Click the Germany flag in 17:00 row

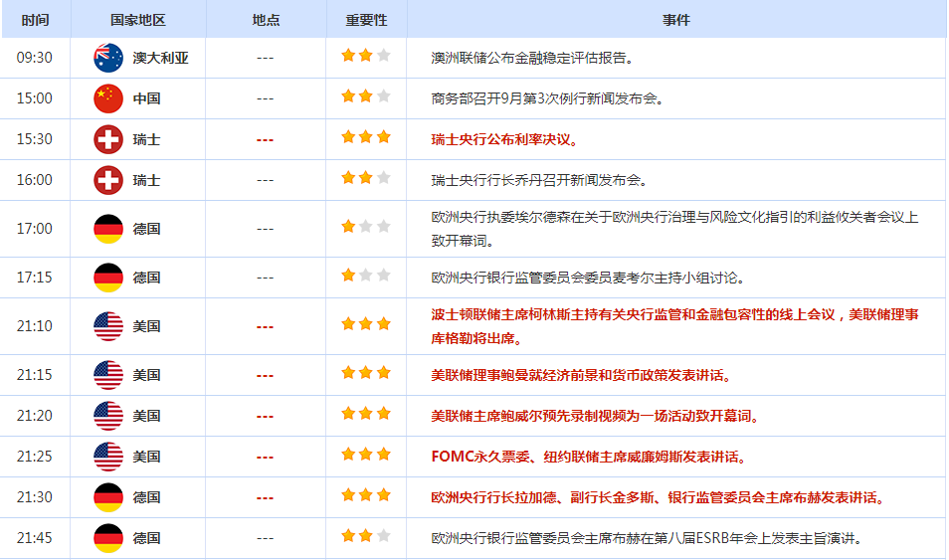tap(108, 229)
